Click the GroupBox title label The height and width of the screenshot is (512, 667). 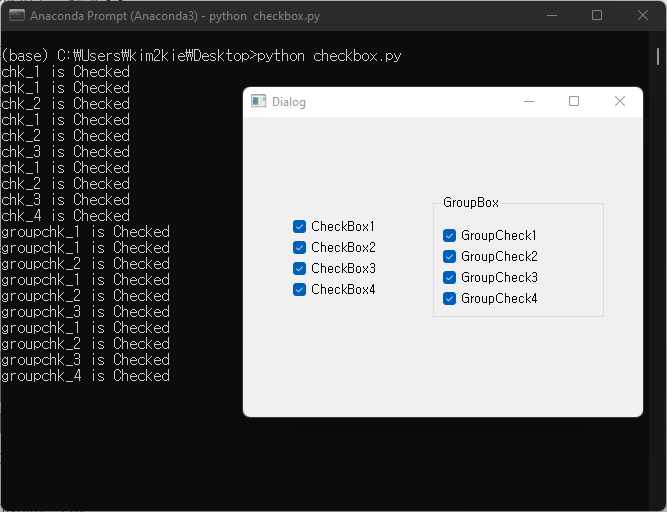click(470, 202)
